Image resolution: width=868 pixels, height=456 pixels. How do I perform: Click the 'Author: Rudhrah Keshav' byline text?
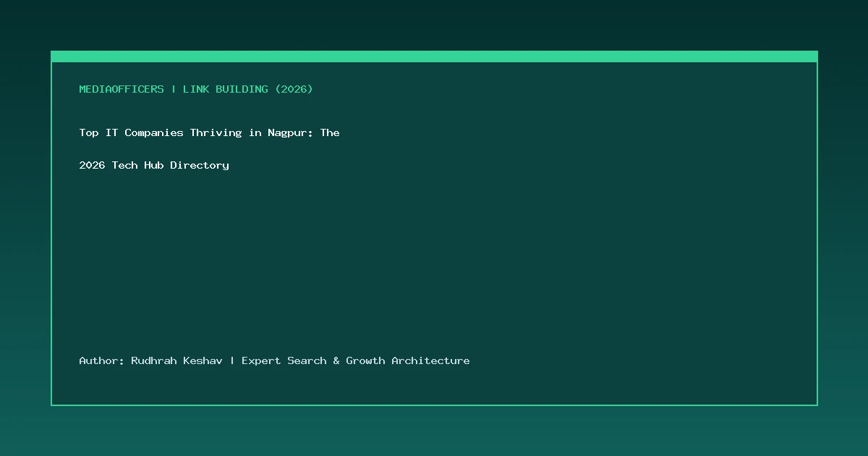(150, 360)
